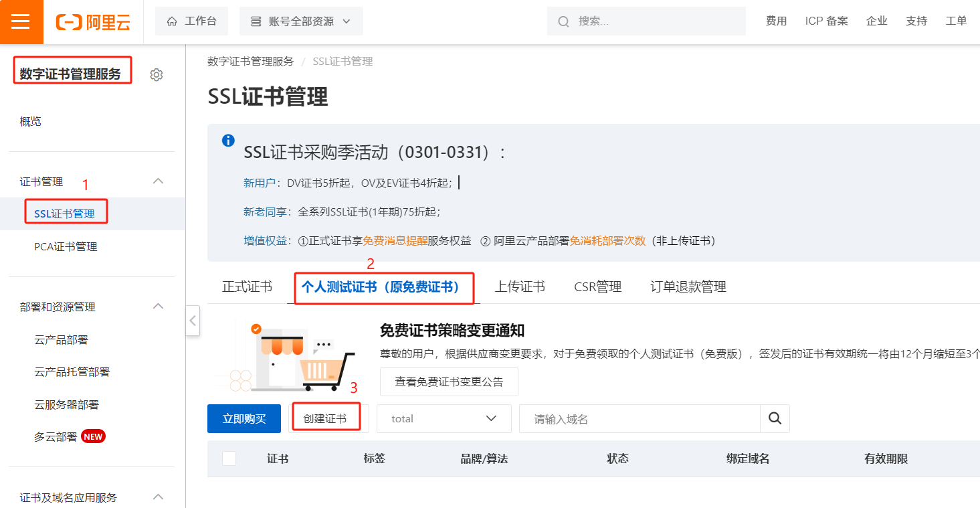
Task: Collapse the 部署和资源管理 section
Action: (x=159, y=307)
